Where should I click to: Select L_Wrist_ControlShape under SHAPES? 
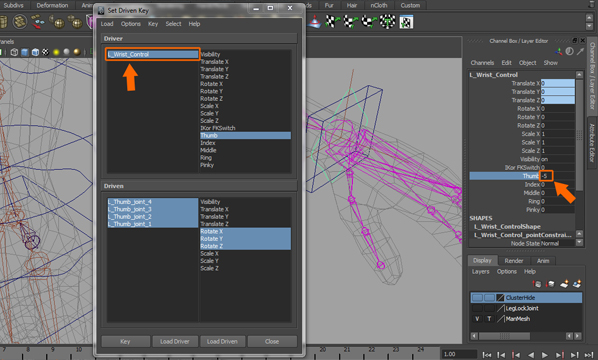507,227
